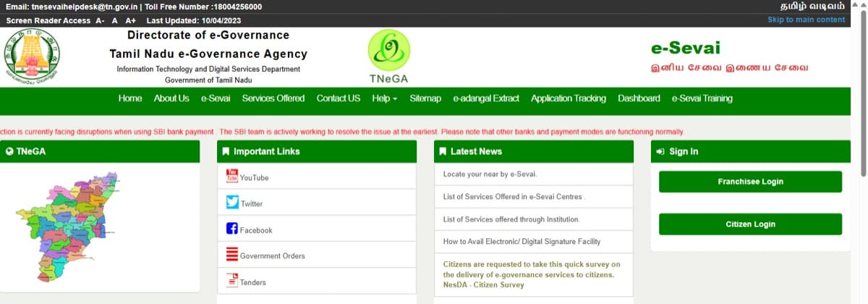Image resolution: width=868 pixels, height=304 pixels.
Task: Click the Government Orders red lines icon
Action: (232, 254)
